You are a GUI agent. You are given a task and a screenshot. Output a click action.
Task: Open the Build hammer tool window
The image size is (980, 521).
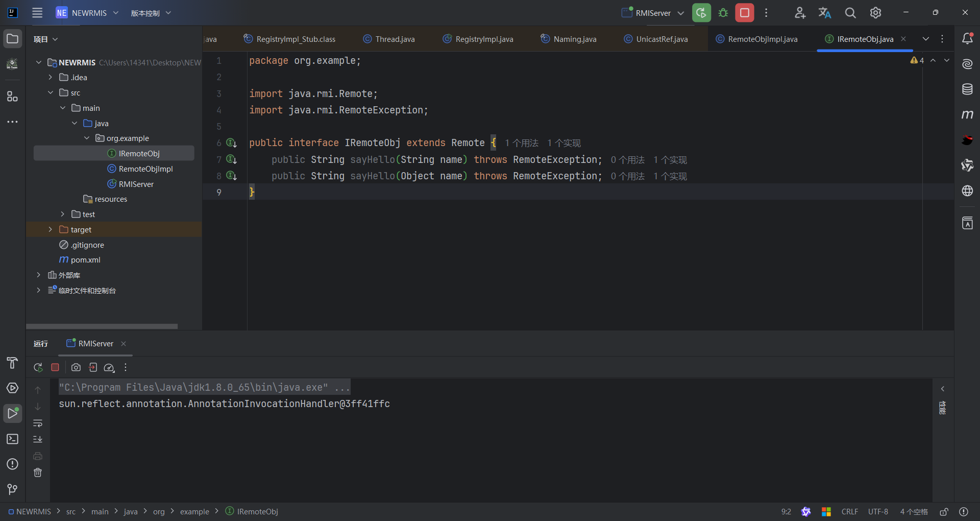12,363
